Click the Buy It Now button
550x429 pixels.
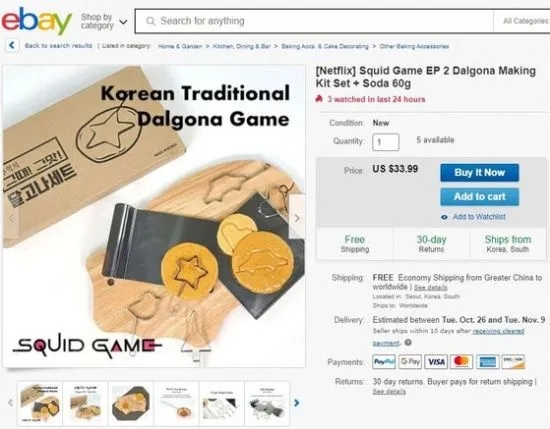479,173
